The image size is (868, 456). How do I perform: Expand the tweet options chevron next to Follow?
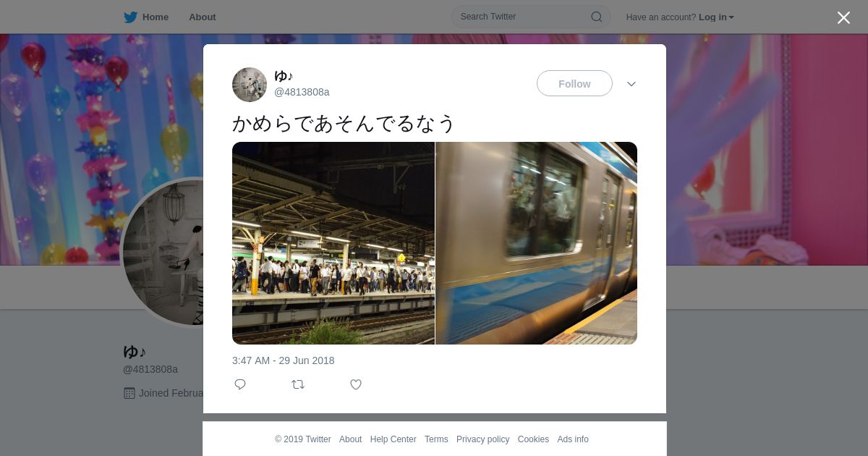tap(631, 84)
